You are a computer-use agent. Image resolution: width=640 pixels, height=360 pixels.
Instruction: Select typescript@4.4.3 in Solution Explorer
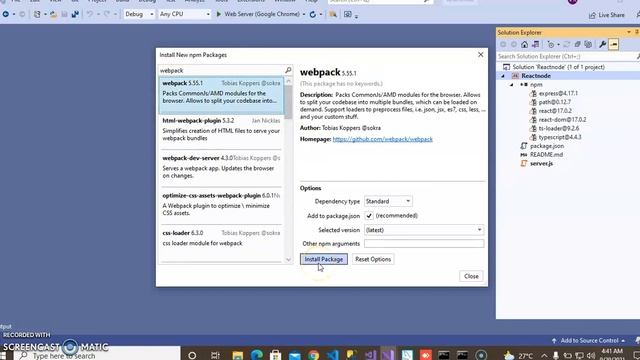(560, 137)
